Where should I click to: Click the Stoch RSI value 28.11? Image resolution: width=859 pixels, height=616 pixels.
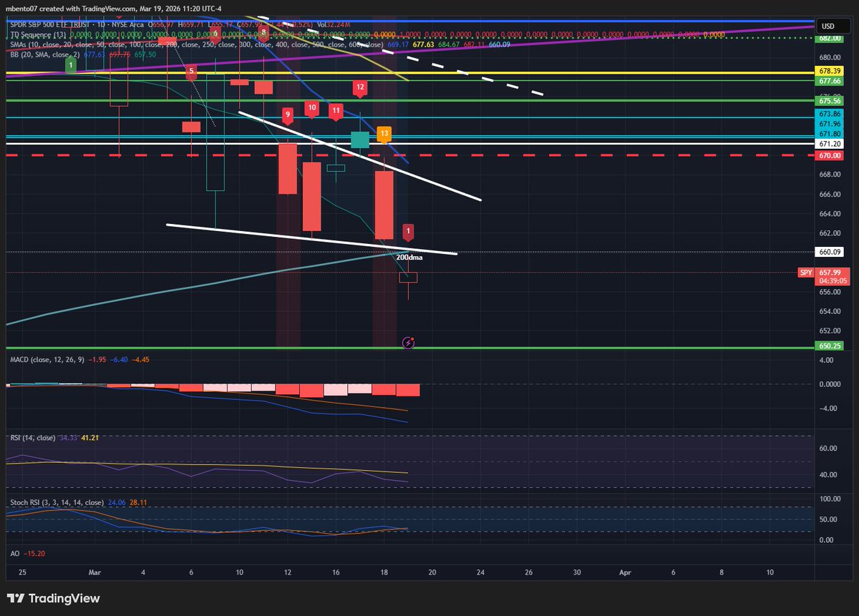click(x=140, y=503)
